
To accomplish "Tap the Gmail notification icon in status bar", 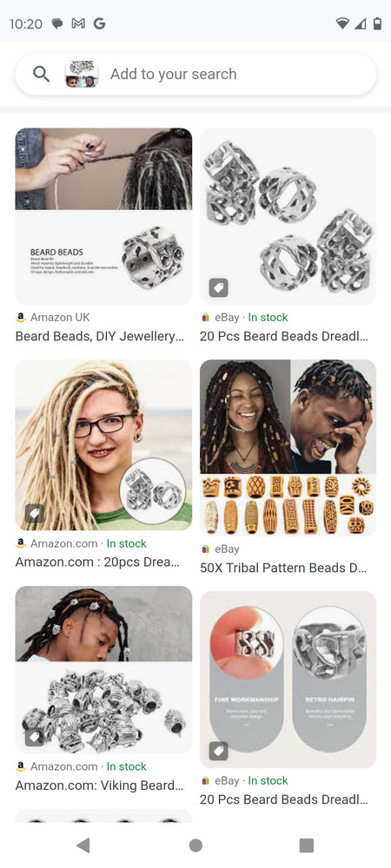I will pos(78,23).
